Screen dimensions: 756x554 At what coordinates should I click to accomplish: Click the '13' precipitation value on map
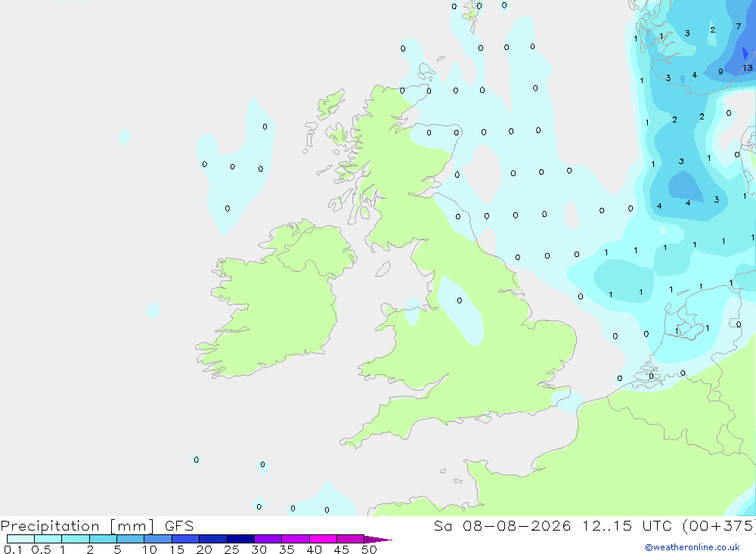click(x=748, y=68)
